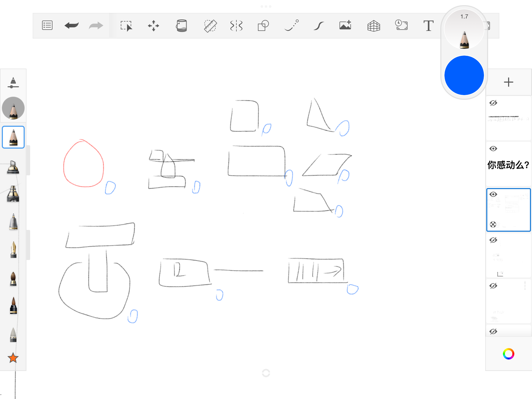
Task: Open the Shapes draw-style tool
Action: click(x=263, y=26)
